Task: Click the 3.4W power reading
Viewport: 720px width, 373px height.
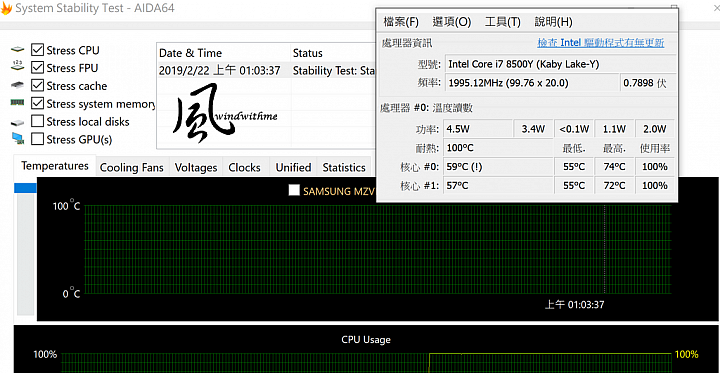Action: pos(533,129)
